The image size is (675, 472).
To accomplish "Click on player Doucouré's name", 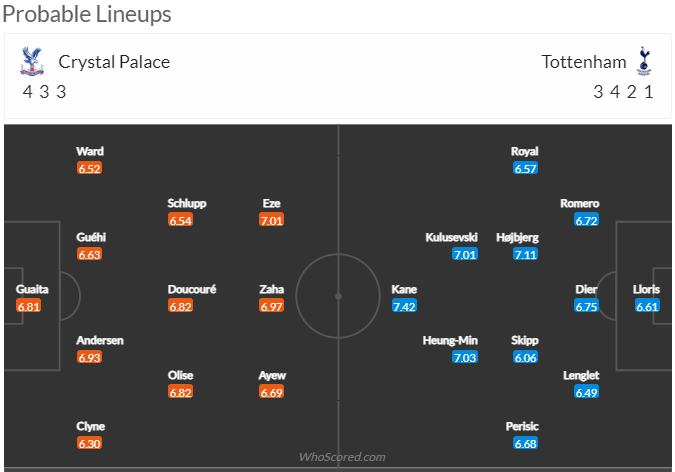I will click(x=192, y=289).
